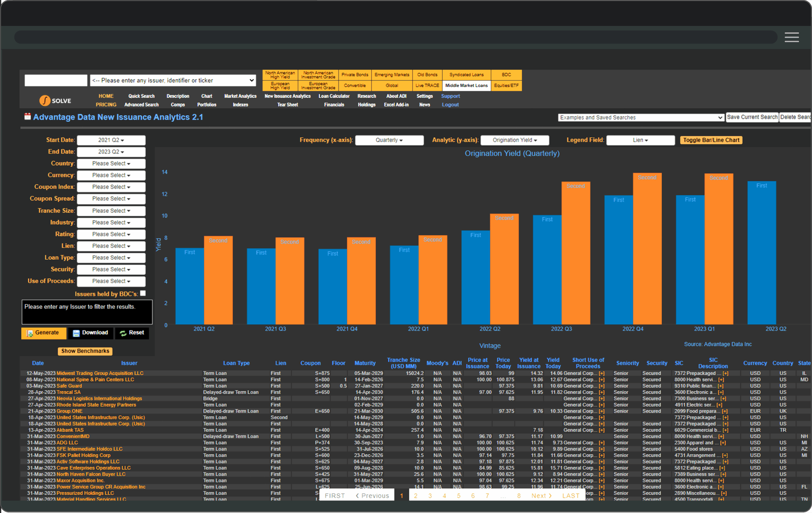Open Safe Guard issuer link
This screenshot has width=812, height=513.
pos(69,386)
